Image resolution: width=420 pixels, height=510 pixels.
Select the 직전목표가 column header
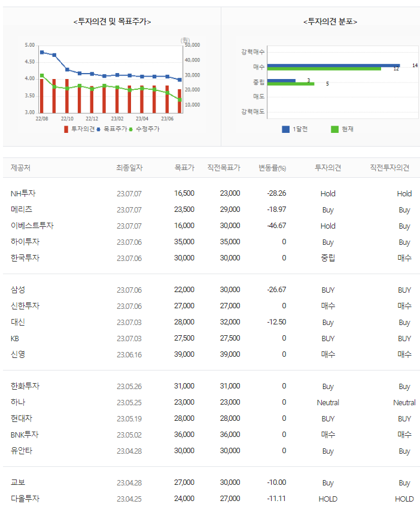[224, 168]
